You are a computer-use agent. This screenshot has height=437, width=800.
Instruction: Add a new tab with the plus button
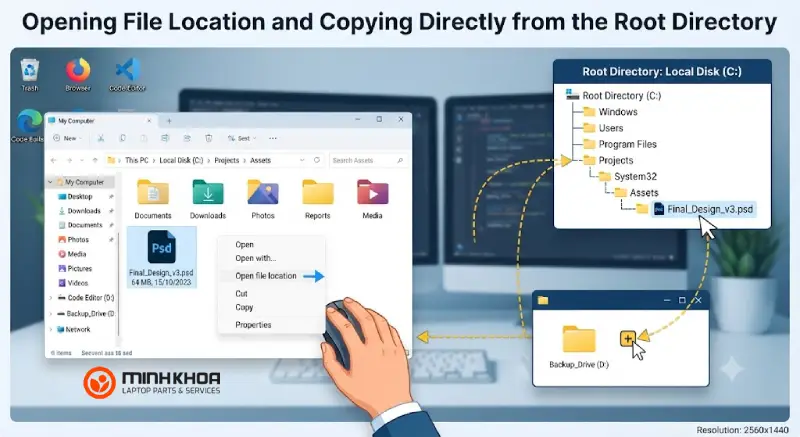(x=169, y=121)
